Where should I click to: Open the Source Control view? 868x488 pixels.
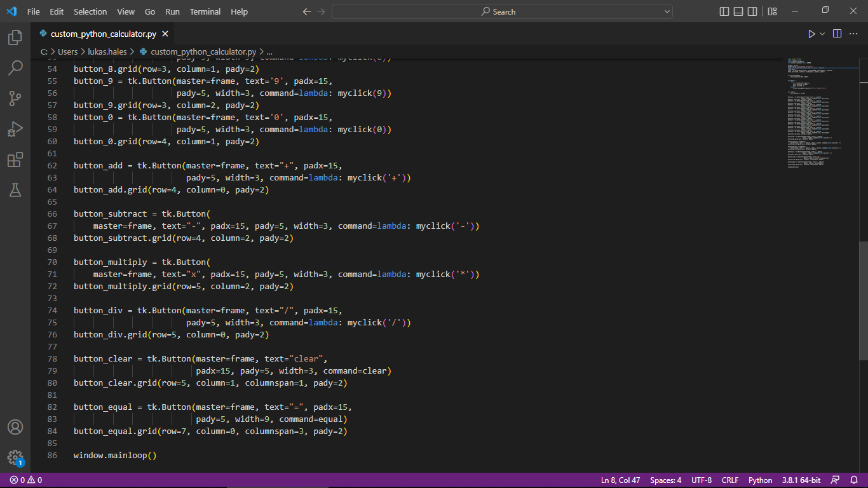pyautogui.click(x=15, y=97)
